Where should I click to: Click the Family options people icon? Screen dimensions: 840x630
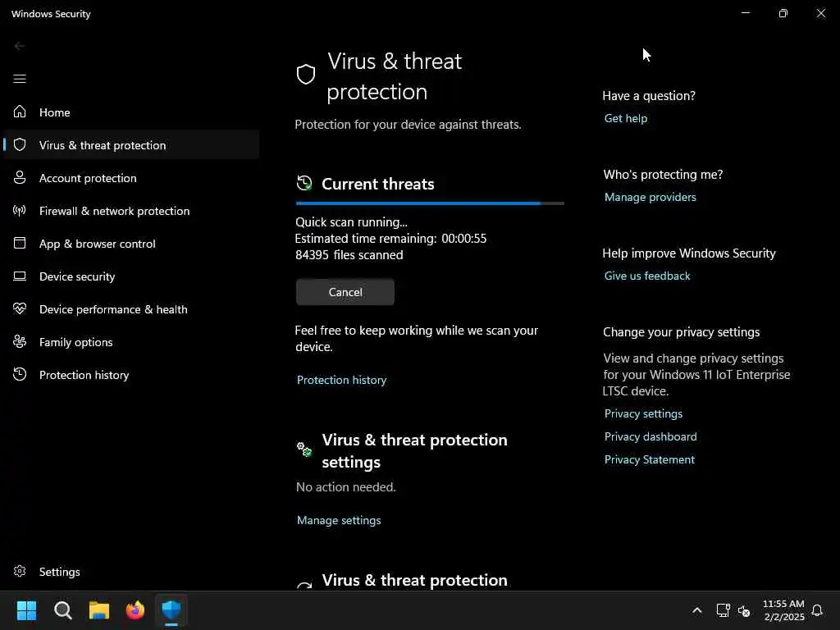click(x=20, y=342)
